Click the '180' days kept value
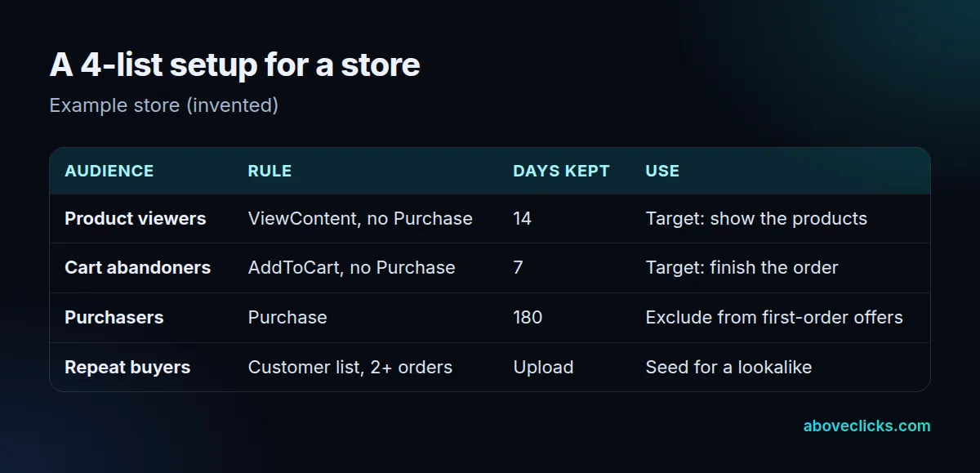The height and width of the screenshot is (473, 980). pyautogui.click(x=528, y=318)
